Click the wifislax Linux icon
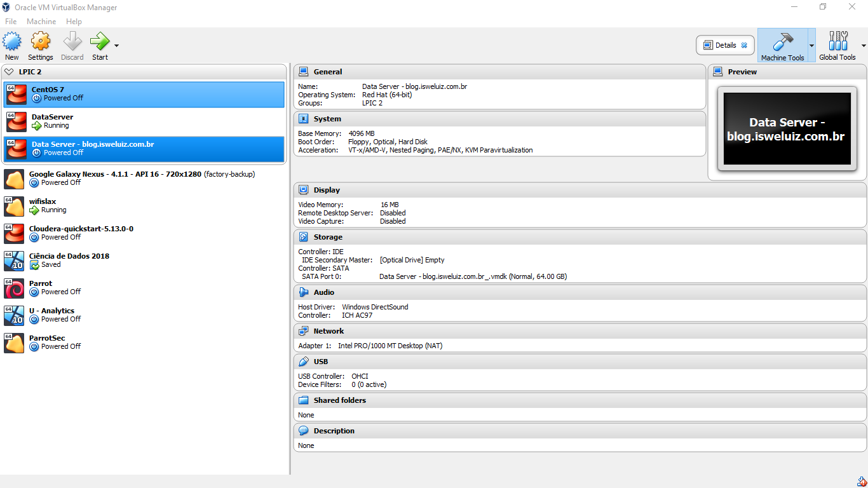Screen dimensions: 868x488 tap(14, 207)
